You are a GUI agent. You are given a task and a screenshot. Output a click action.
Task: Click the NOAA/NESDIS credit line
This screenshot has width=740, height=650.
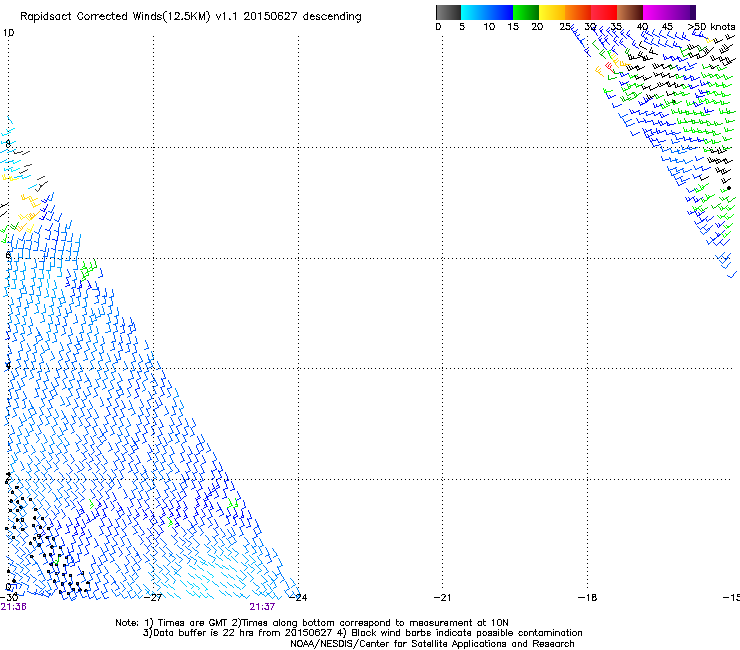pos(432,643)
